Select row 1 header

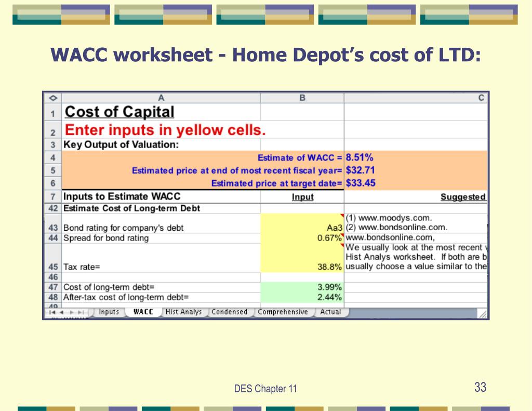click(x=53, y=112)
